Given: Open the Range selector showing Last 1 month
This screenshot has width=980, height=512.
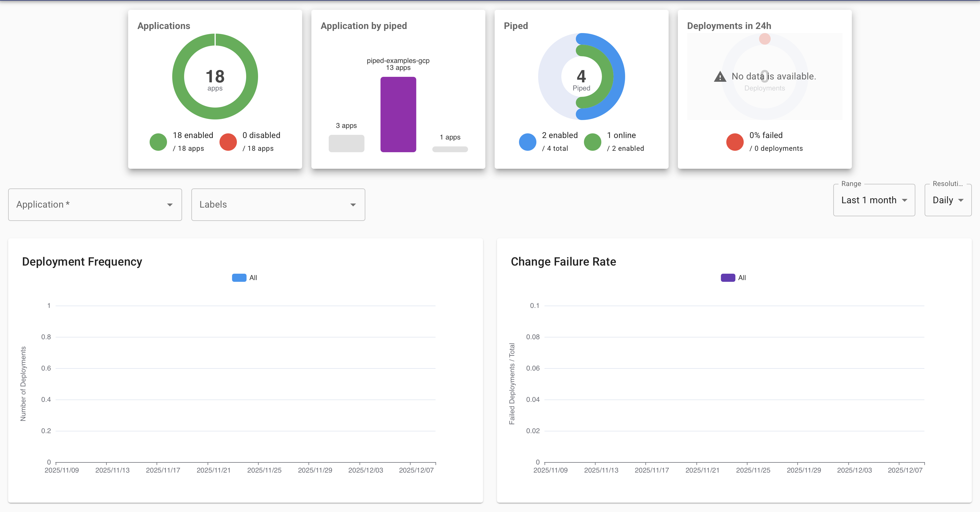Looking at the screenshot, I should [x=874, y=200].
